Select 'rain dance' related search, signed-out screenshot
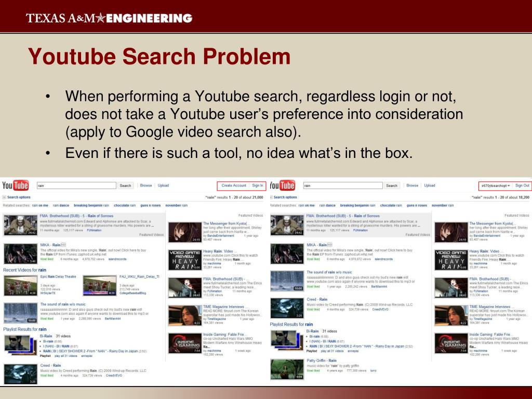This screenshot has width=532, height=399. (x=61, y=205)
